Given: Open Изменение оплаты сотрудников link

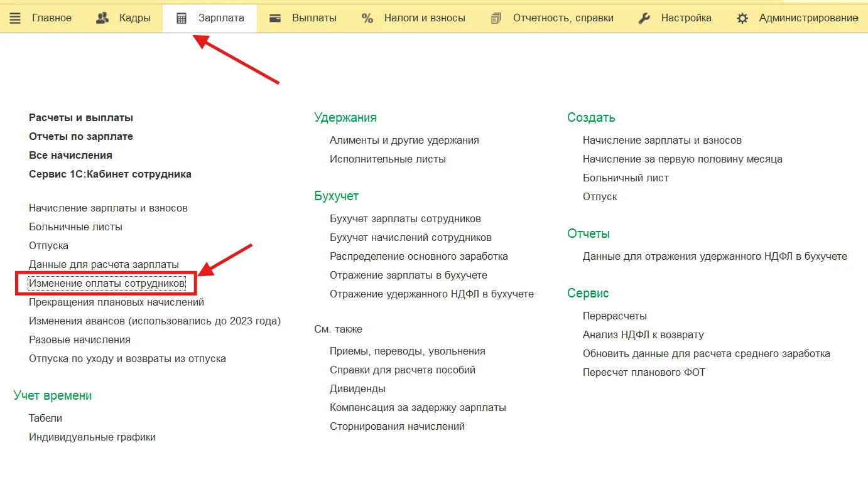Looking at the screenshot, I should (x=107, y=284).
